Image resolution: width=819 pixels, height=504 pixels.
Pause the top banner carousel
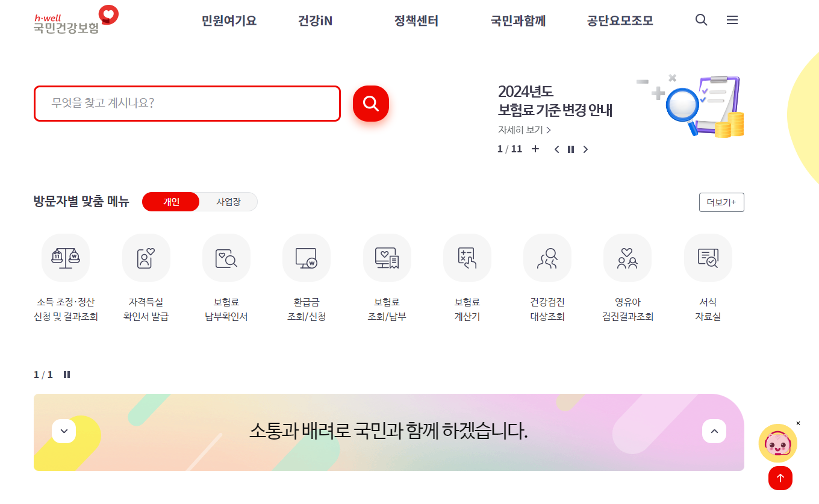point(570,149)
